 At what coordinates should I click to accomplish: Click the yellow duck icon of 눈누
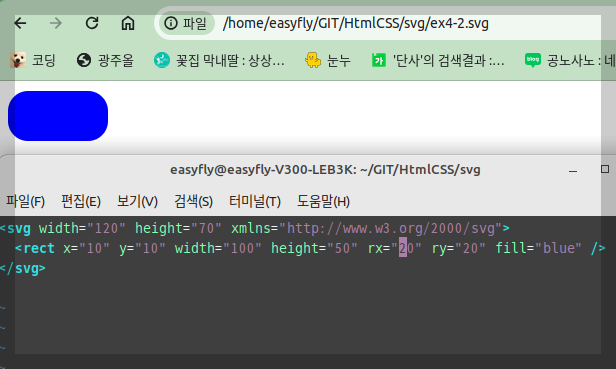313,60
